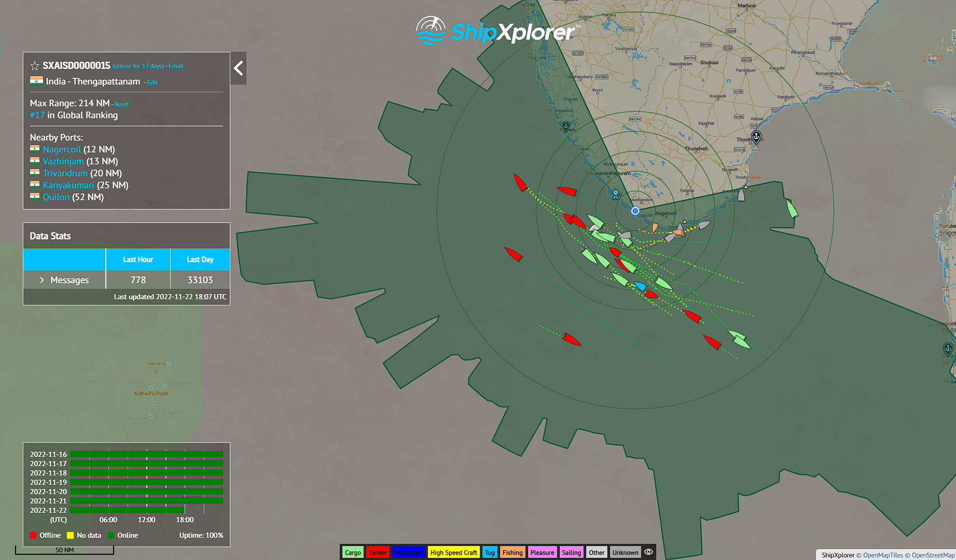This screenshot has height=560, width=956.
Task: Toggle Fishing vessel filter in legend
Action: pyautogui.click(x=512, y=552)
